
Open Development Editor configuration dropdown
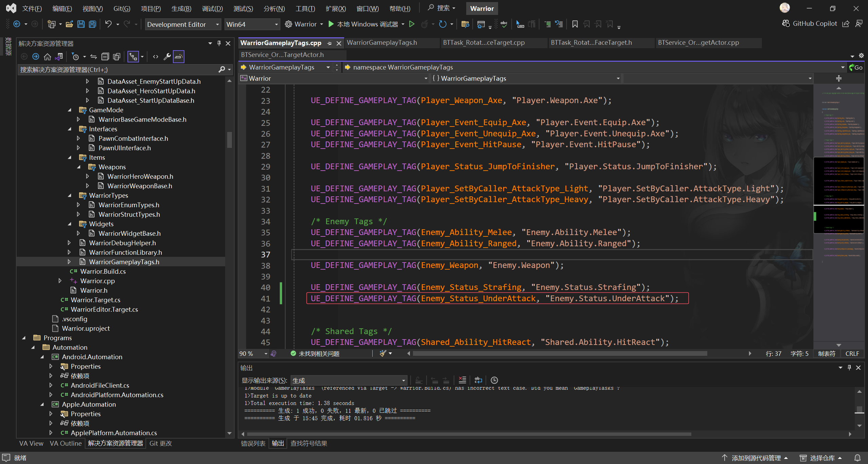click(183, 24)
